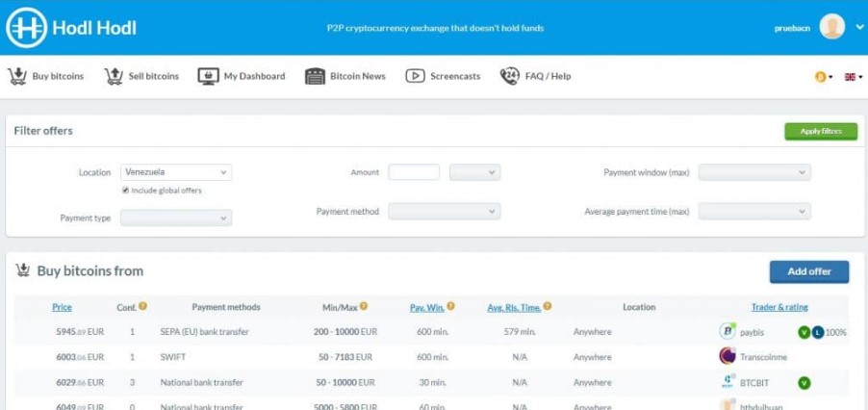Click the Screencasts play icon
This screenshot has width=868, height=410.
[415, 76]
